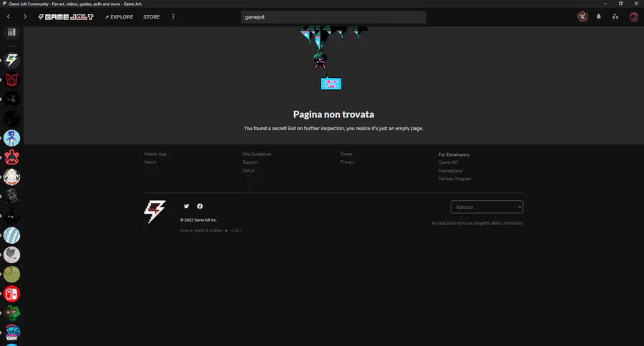644x346 pixels.
Task: Open the red Freddy bear community
Action: click(11, 157)
